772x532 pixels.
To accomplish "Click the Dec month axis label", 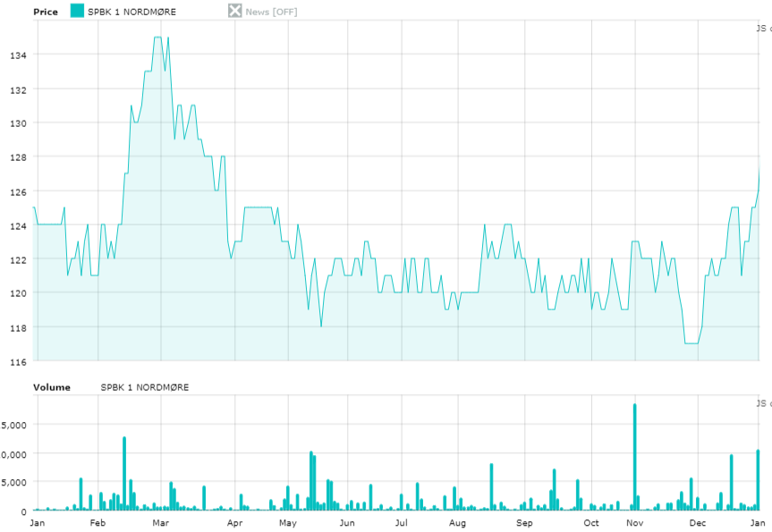I will [698, 523].
